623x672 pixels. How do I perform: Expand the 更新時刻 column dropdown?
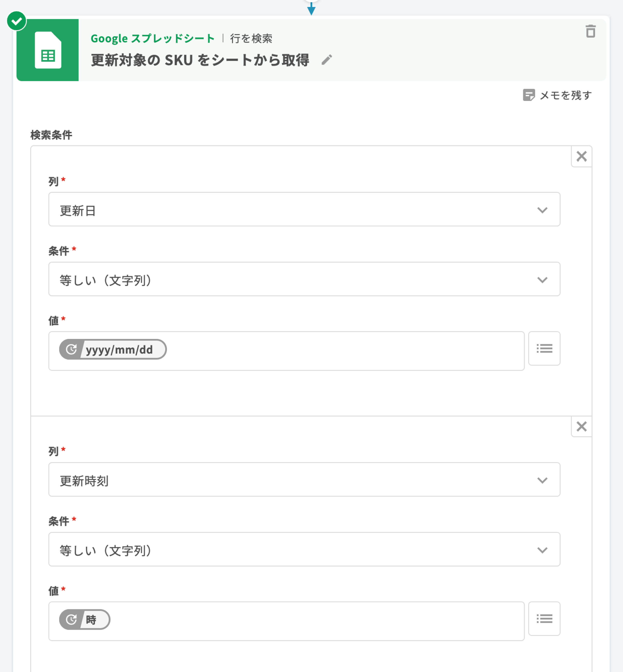(304, 479)
